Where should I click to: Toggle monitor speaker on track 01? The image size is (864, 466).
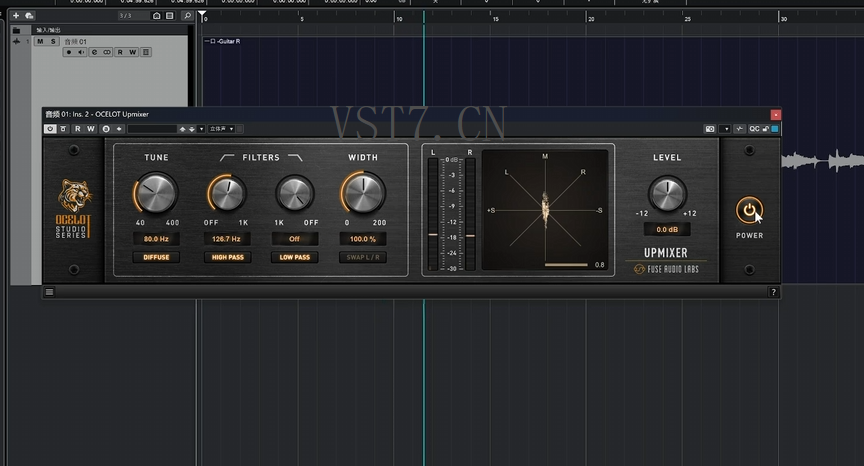pyautogui.click(x=82, y=52)
